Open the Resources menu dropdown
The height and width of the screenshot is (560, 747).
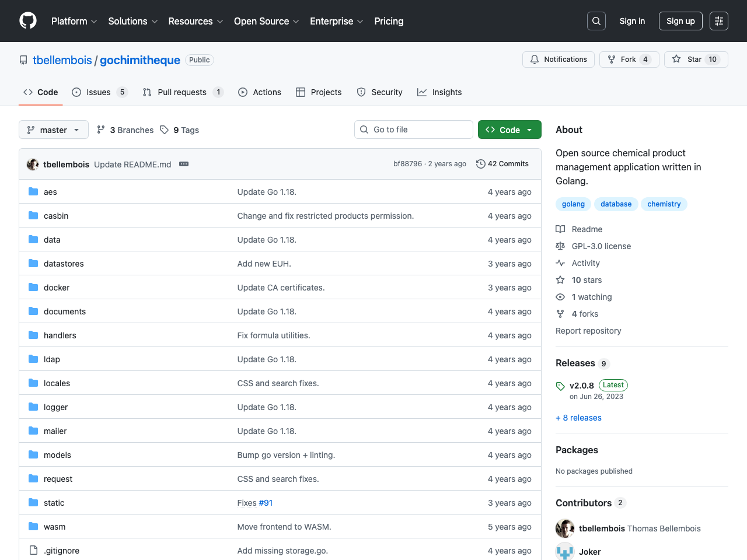[195, 21]
